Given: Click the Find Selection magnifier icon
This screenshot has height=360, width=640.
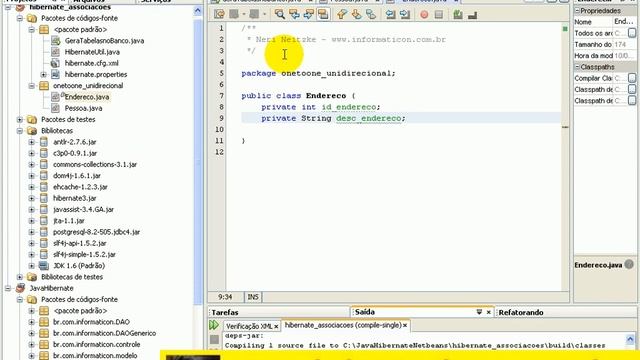Looking at the screenshot, I should pyautogui.click(x=280, y=15).
